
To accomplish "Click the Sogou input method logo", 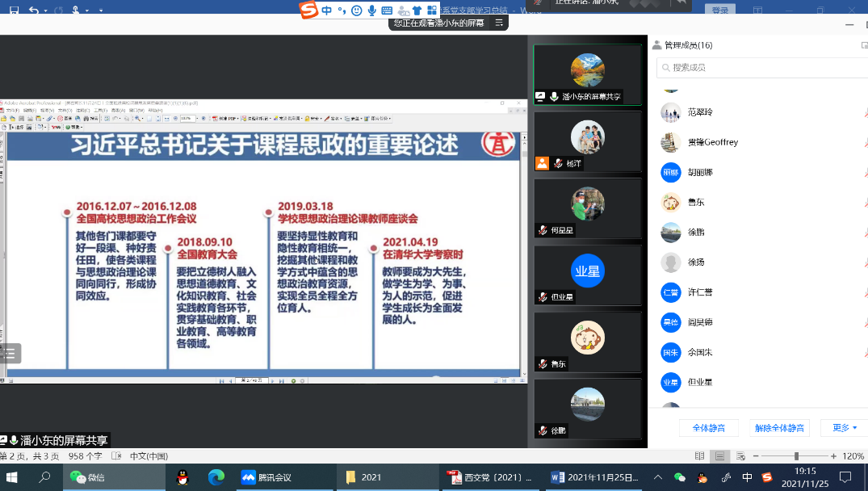I will (x=308, y=10).
